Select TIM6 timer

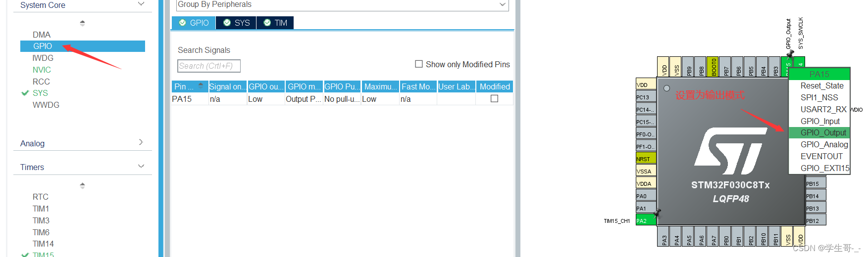click(41, 232)
